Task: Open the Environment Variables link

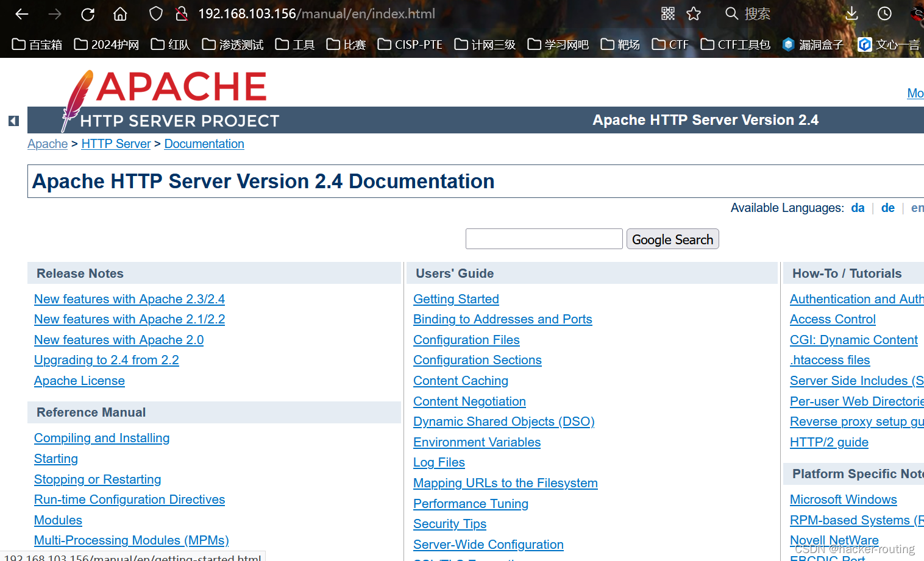Action: (x=477, y=442)
